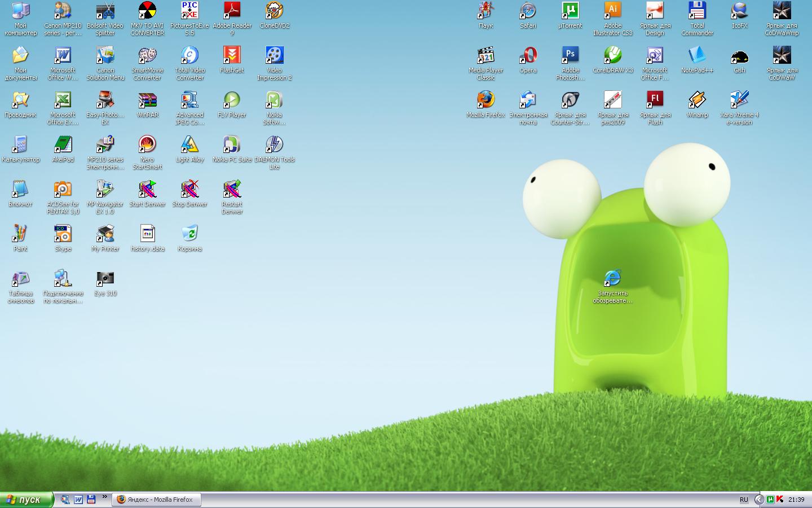Click the Start Denwer shortcut
This screenshot has height=508, width=812.
coord(147,190)
